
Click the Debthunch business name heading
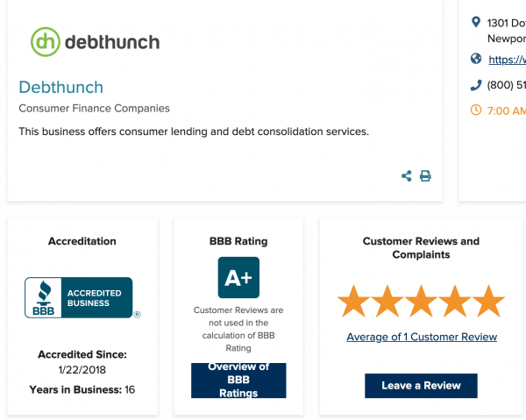pos(61,88)
